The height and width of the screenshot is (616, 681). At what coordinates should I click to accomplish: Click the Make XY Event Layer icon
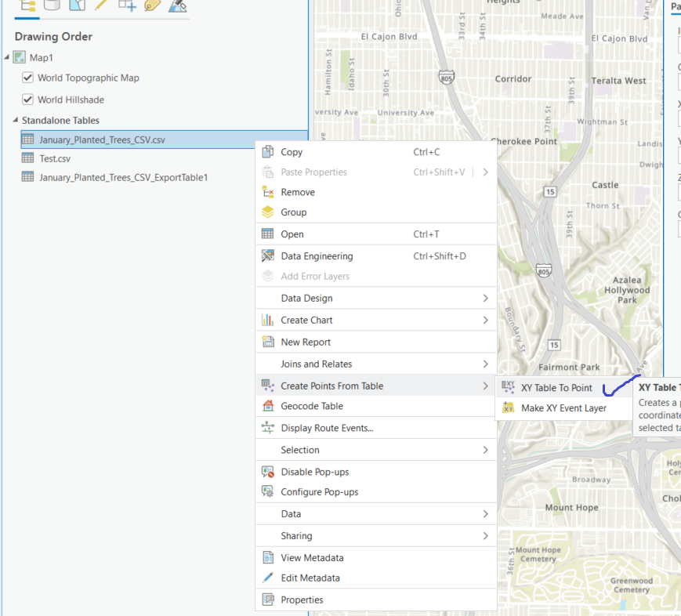click(508, 408)
